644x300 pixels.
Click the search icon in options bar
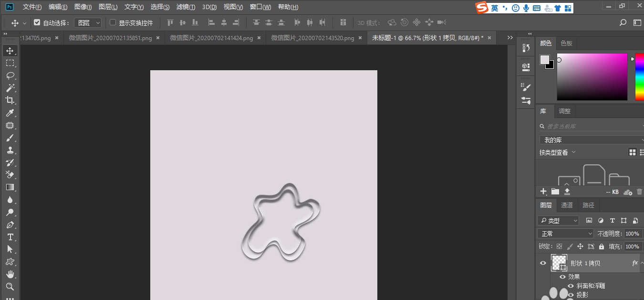click(x=623, y=22)
